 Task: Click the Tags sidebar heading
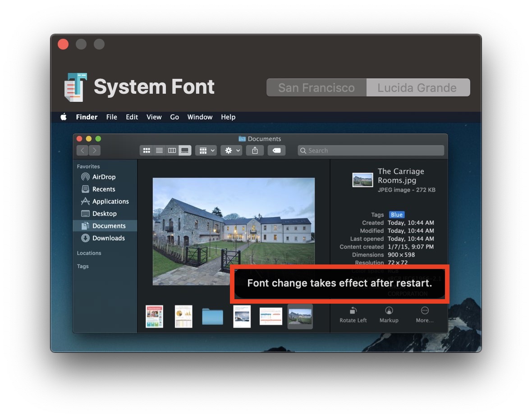83,266
